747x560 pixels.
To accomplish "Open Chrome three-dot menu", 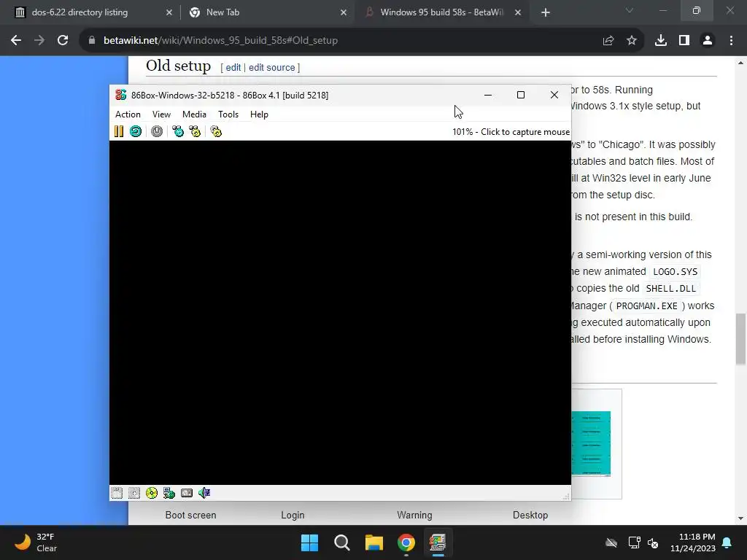I will click(731, 41).
